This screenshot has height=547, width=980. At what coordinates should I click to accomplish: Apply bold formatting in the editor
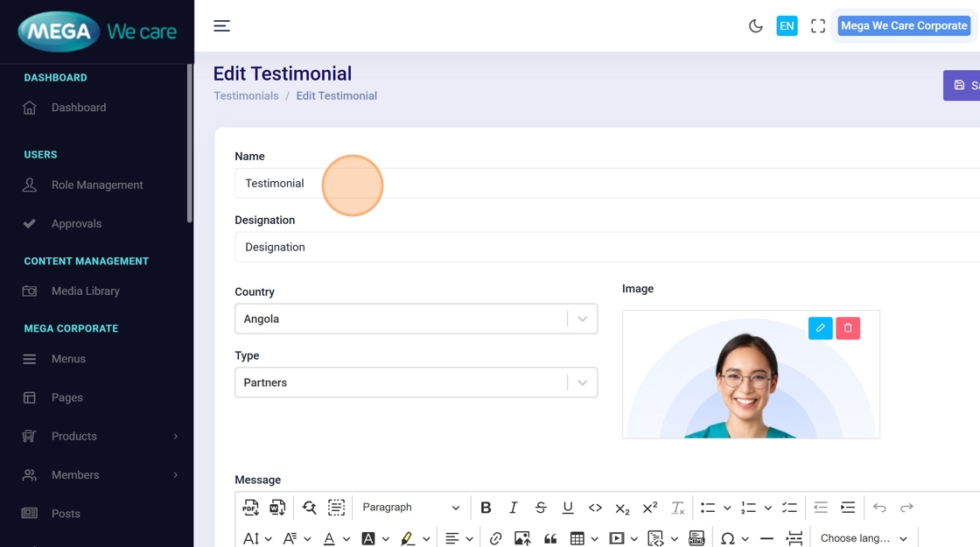click(486, 508)
